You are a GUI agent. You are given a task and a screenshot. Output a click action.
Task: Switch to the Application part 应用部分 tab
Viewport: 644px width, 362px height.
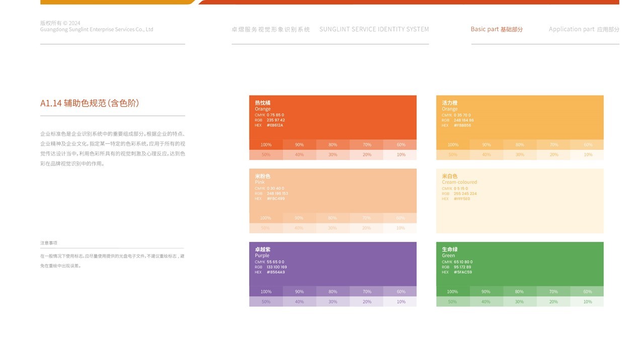click(584, 29)
